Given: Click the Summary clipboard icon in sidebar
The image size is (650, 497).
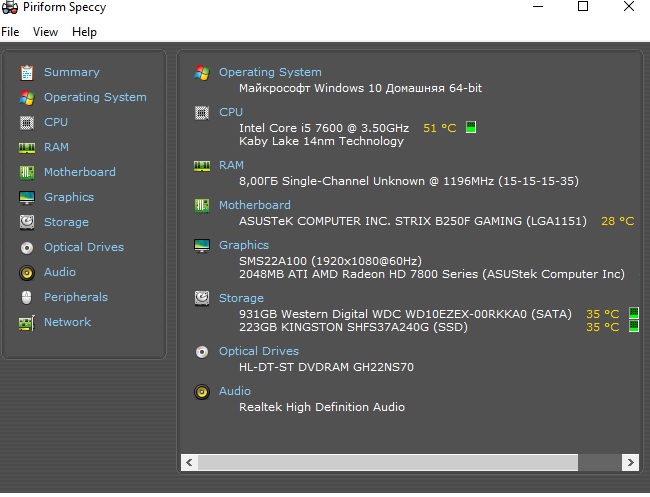Looking at the screenshot, I should (x=27, y=73).
